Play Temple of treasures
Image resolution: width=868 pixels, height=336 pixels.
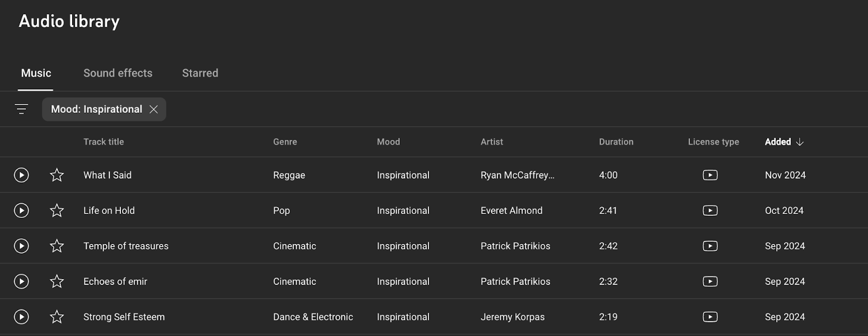(x=21, y=245)
